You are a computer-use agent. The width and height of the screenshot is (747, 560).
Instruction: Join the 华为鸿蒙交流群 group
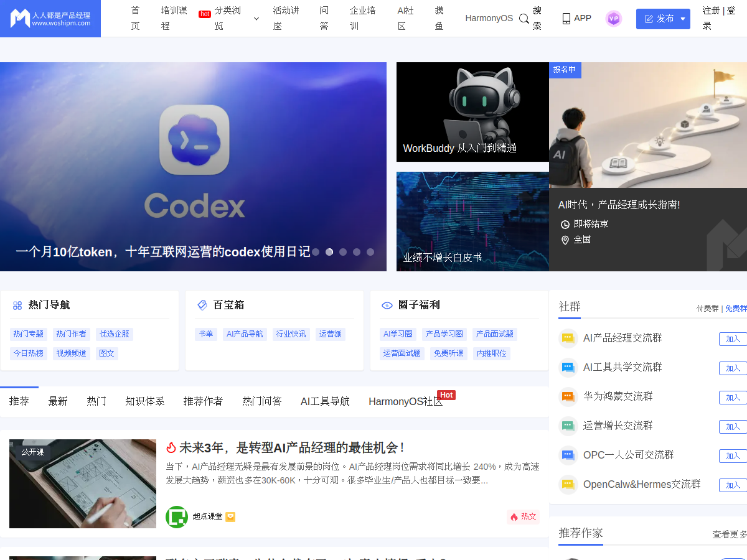coord(733,398)
